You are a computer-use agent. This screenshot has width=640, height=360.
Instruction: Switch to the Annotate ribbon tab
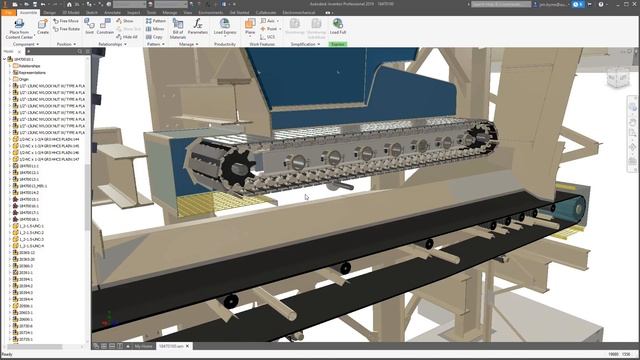[x=112, y=13]
